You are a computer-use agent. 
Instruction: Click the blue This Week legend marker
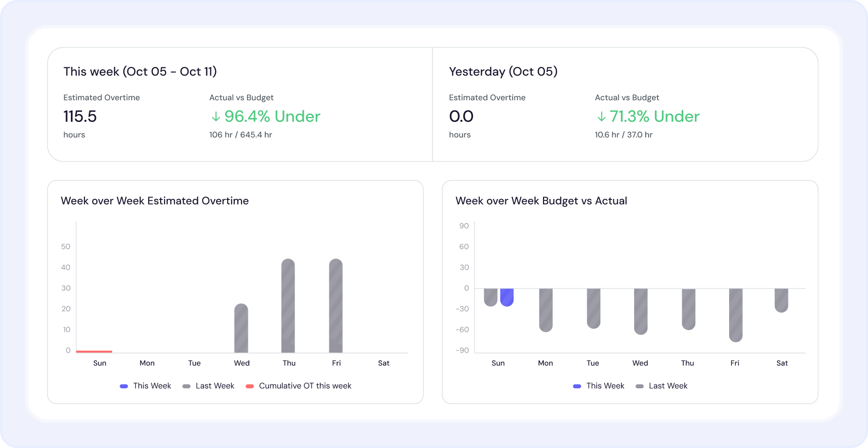[123, 385]
